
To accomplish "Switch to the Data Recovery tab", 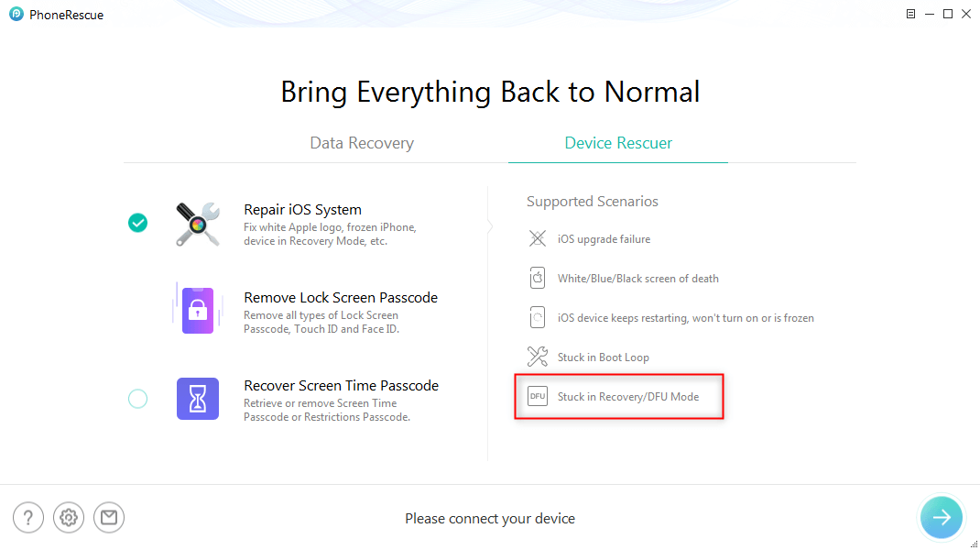I will (x=362, y=143).
